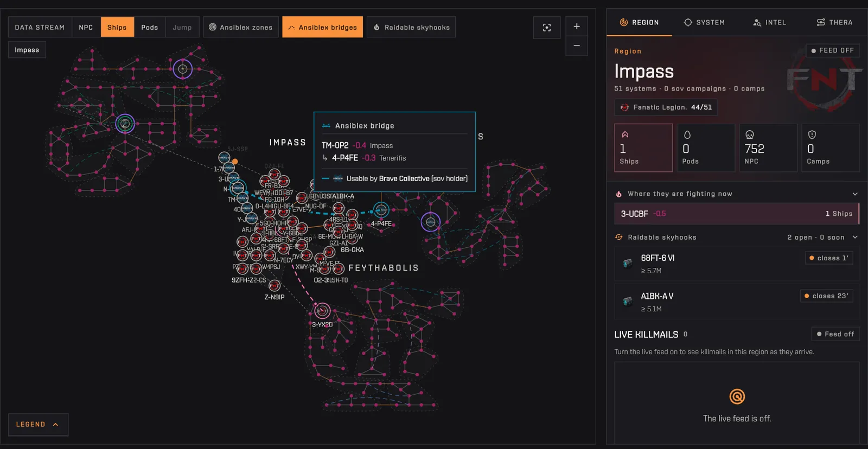Click the A1BK-A V skyhook structure icon
Screen dimensions: 868x449
628,302
